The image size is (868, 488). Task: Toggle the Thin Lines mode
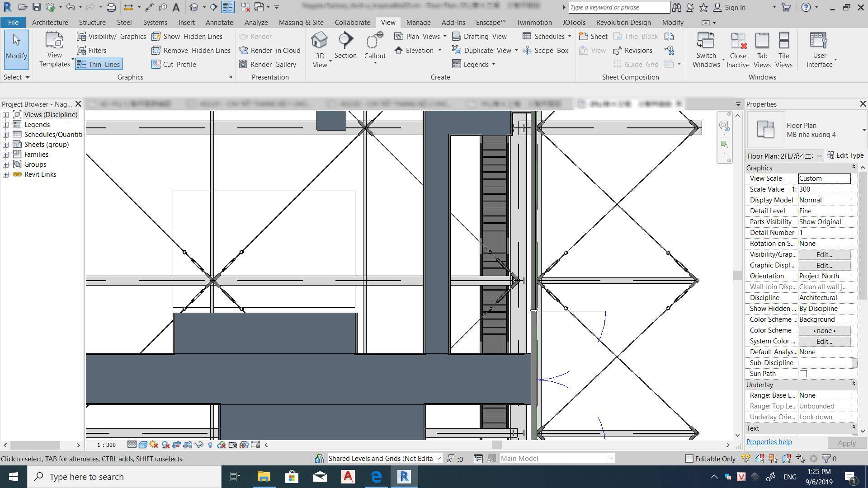coord(99,64)
